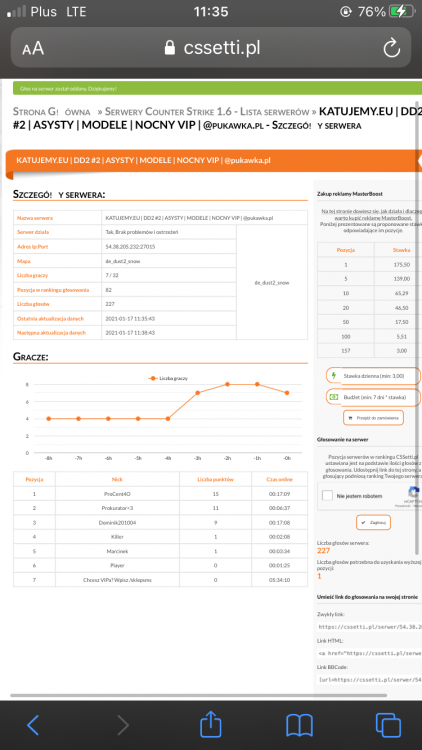Screen dimensions: 422x750
Task: Open reader text size AA icon
Action: tap(33, 48)
